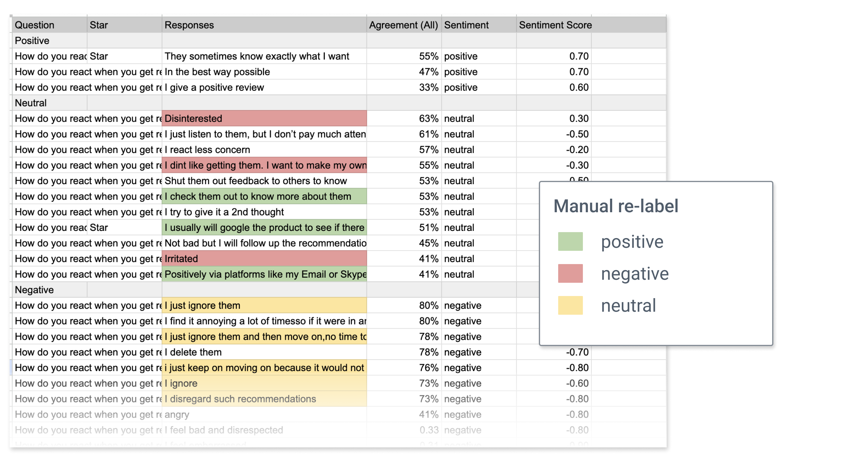
Task: Select the red 'Disinterested' response cell
Action: click(264, 119)
